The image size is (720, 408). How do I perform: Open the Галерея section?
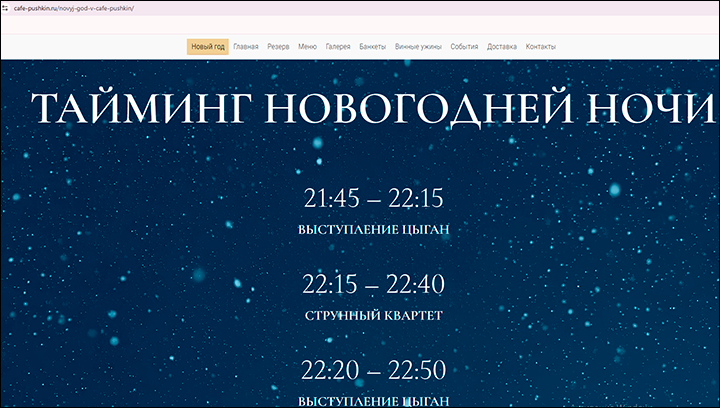point(338,47)
